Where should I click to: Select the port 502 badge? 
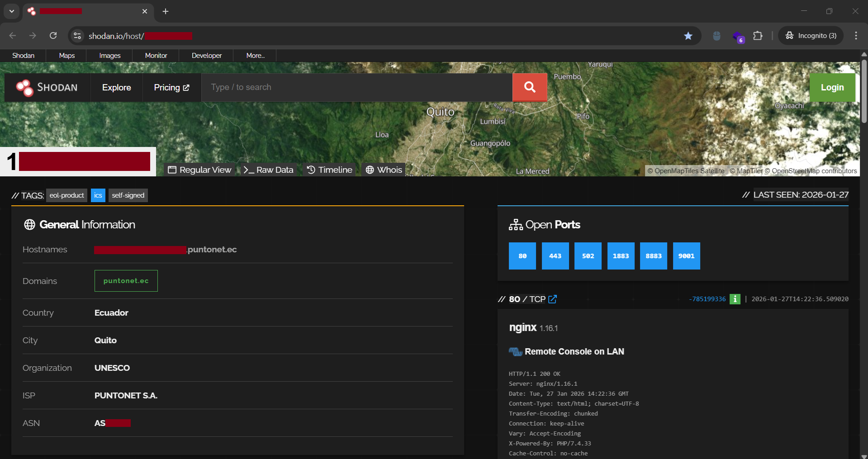tap(588, 256)
